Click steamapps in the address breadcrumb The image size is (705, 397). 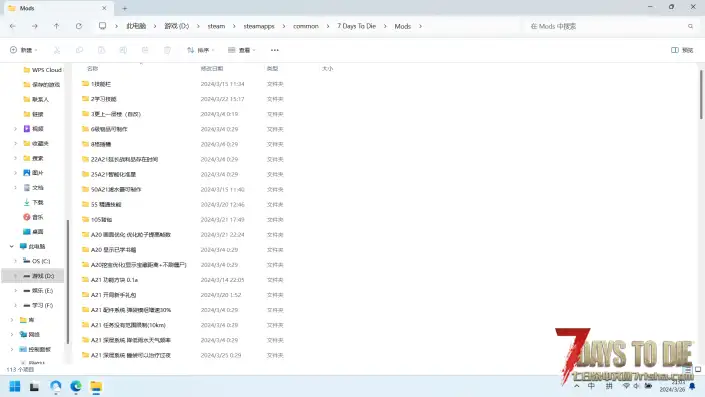tap(259, 27)
